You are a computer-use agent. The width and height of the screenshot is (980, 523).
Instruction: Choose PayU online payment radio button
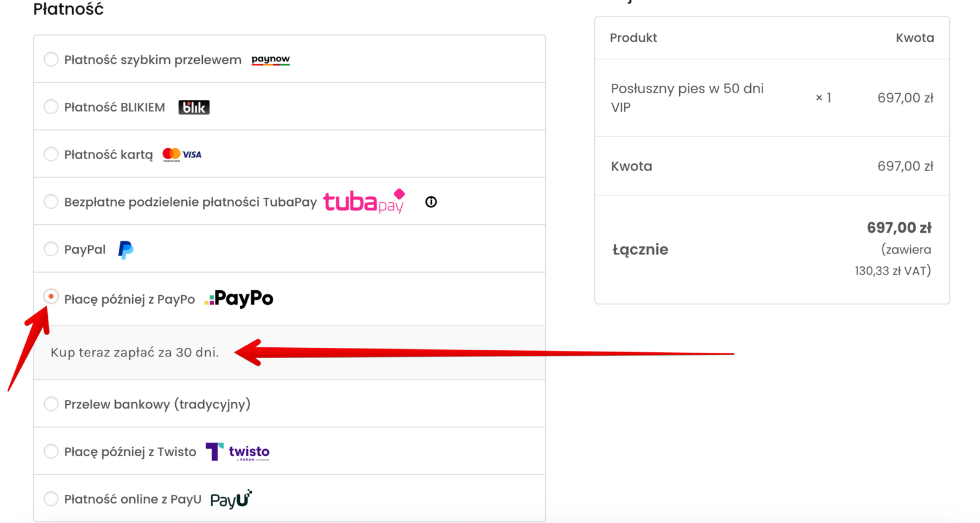point(51,499)
